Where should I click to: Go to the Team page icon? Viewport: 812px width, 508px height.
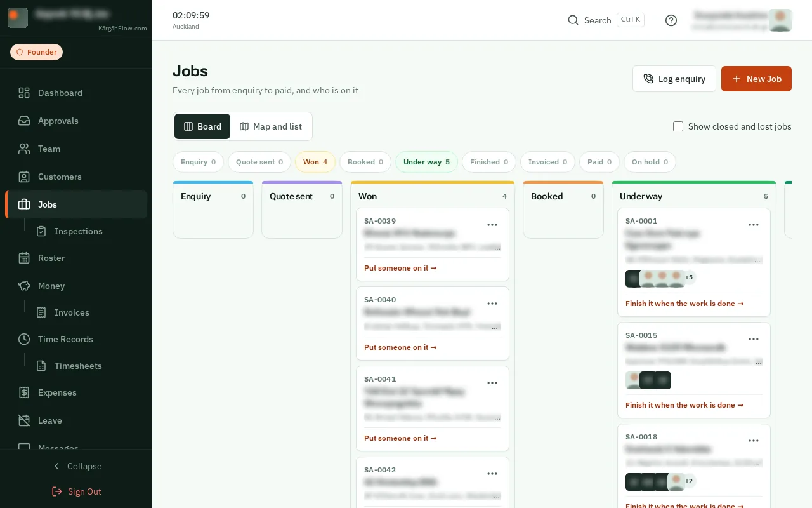[24, 149]
